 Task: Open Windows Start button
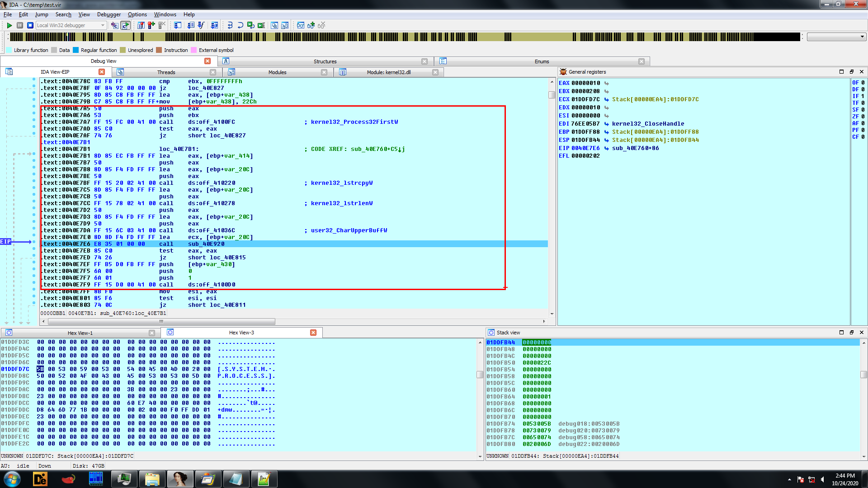pos(12,479)
